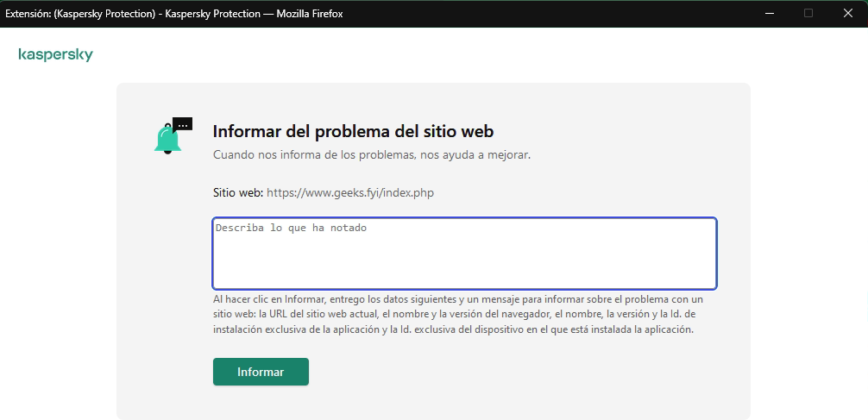Viewport: 868px width, 420px height.
Task: Click the green bell notification icon
Action: pyautogui.click(x=173, y=135)
